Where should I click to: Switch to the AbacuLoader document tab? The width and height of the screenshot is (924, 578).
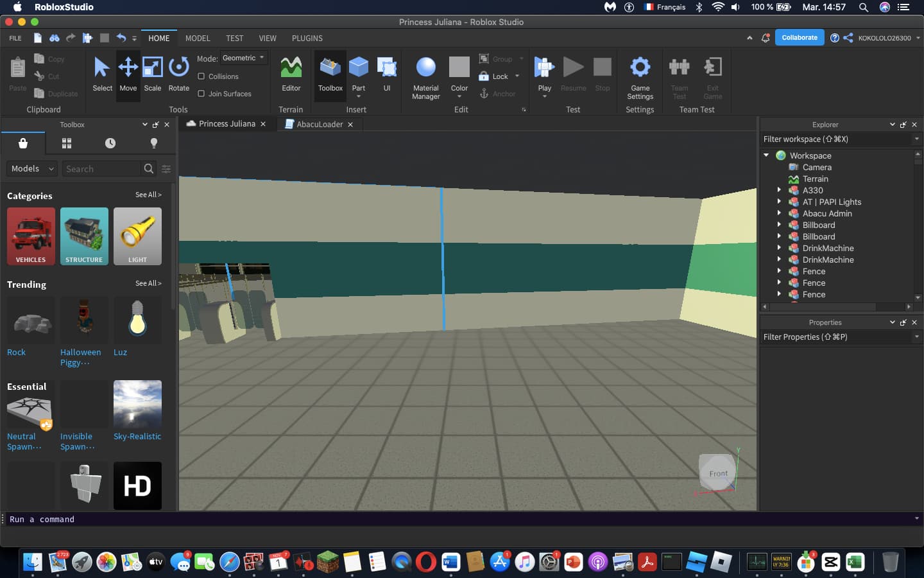(x=320, y=125)
